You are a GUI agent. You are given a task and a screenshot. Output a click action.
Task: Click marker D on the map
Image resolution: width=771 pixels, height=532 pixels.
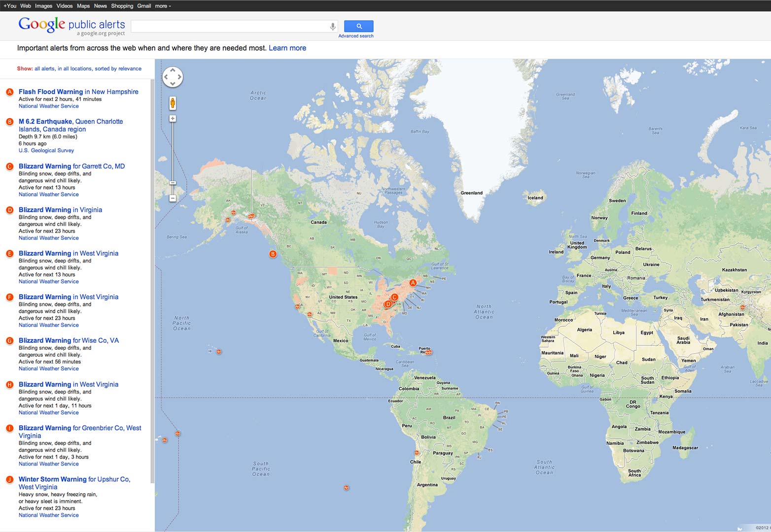pyautogui.click(x=388, y=304)
